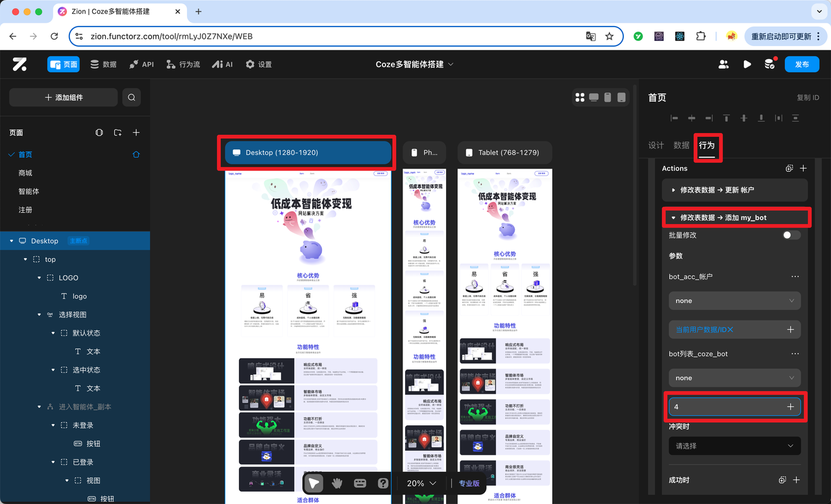The width and height of the screenshot is (831, 504).
Task: Expand the 修改表数据 → 更新 帐户 action
Action: 735,190
